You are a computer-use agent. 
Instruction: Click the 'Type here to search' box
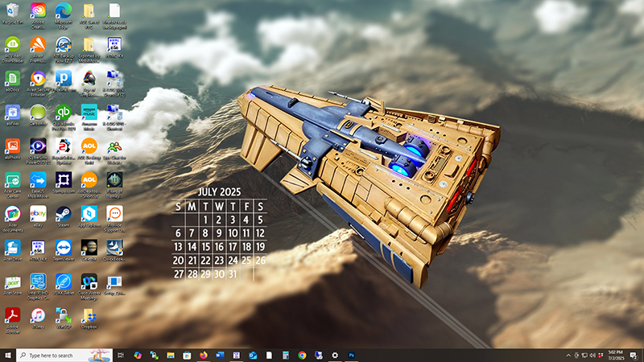coord(64,356)
